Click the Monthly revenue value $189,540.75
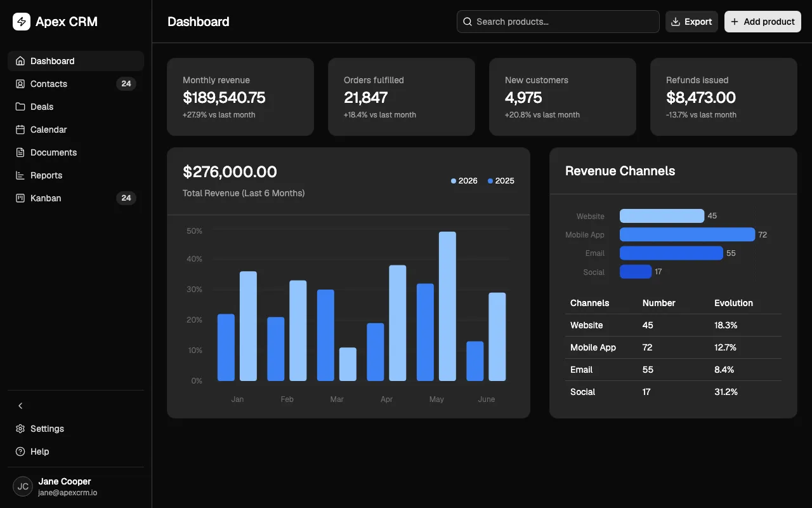The image size is (812, 508). [224, 98]
